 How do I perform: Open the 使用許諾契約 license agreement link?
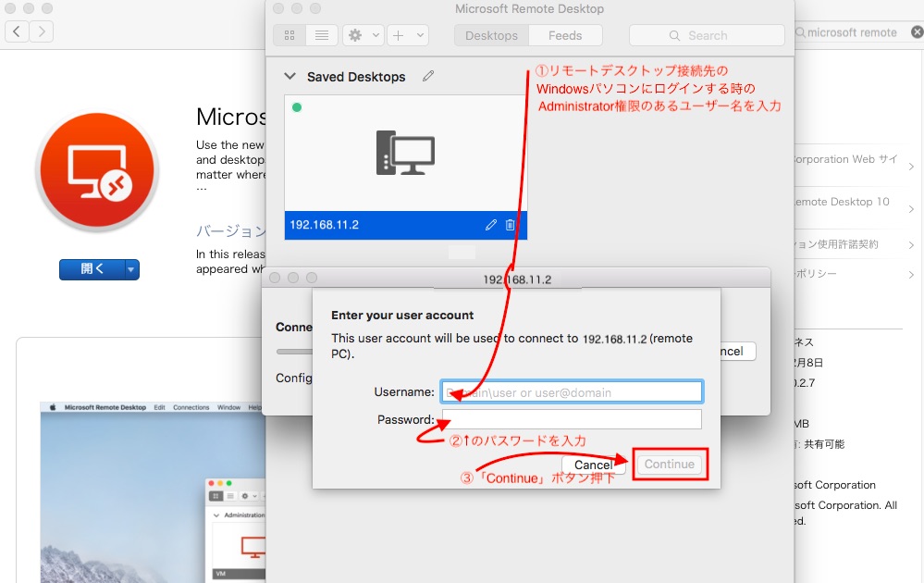point(854,244)
